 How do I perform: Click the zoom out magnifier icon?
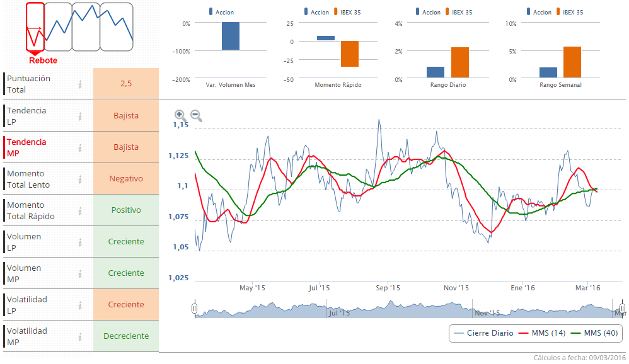point(196,115)
